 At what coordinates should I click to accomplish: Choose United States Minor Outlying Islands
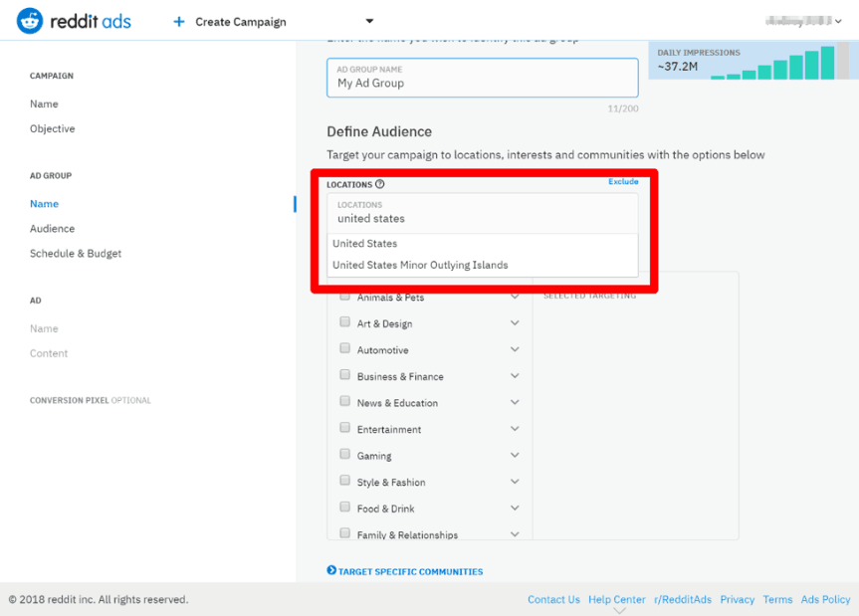420,266
